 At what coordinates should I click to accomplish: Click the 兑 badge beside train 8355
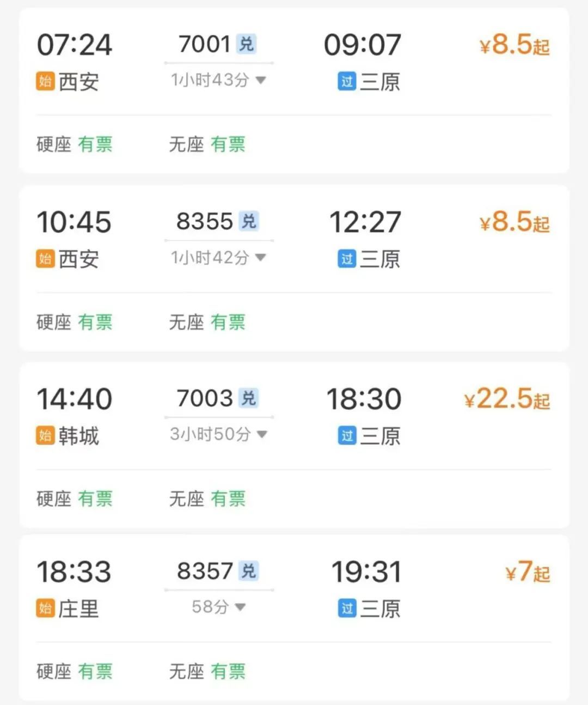(x=249, y=221)
